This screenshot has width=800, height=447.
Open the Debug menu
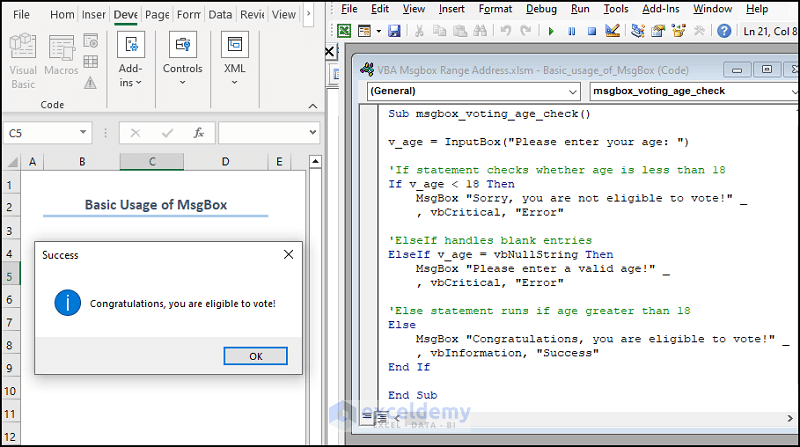tap(541, 9)
